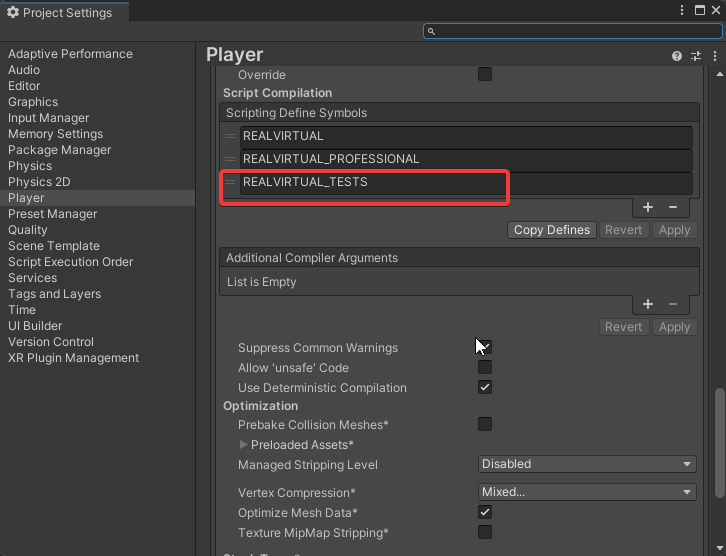Open XR Plugin Management settings
Viewport: 726px width, 556px height.
point(73,358)
